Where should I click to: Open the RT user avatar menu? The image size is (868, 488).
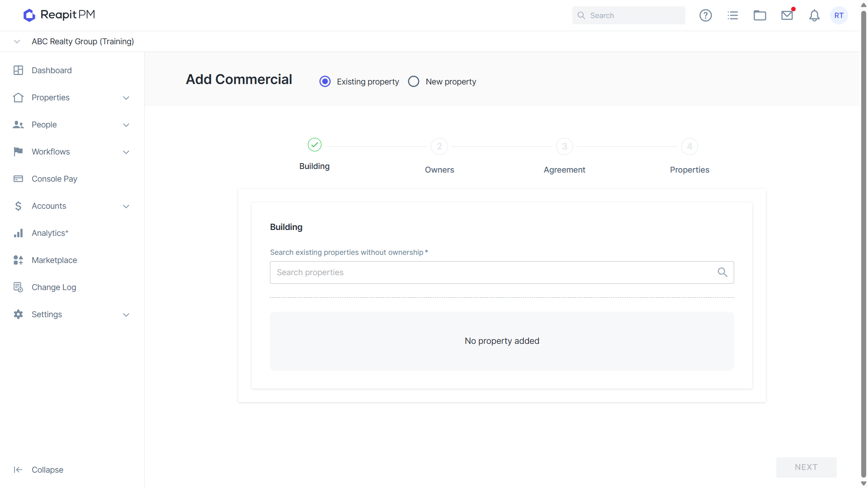[839, 15]
